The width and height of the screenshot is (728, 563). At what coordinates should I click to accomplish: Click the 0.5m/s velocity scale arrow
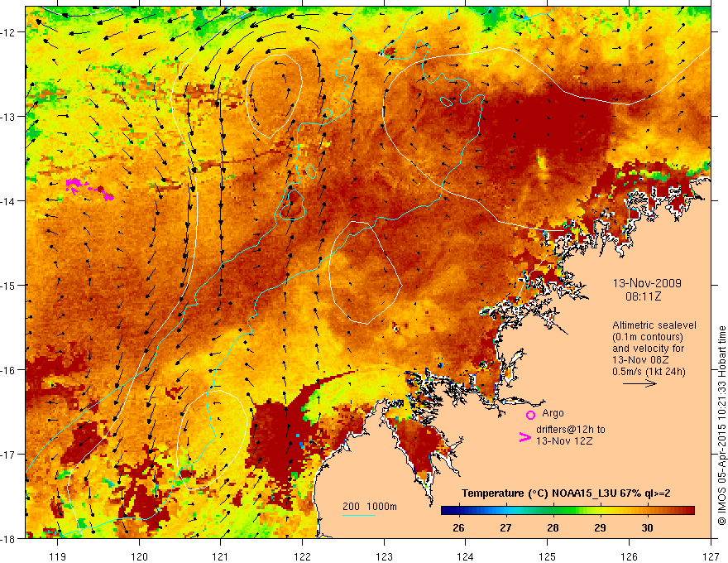coord(639,383)
